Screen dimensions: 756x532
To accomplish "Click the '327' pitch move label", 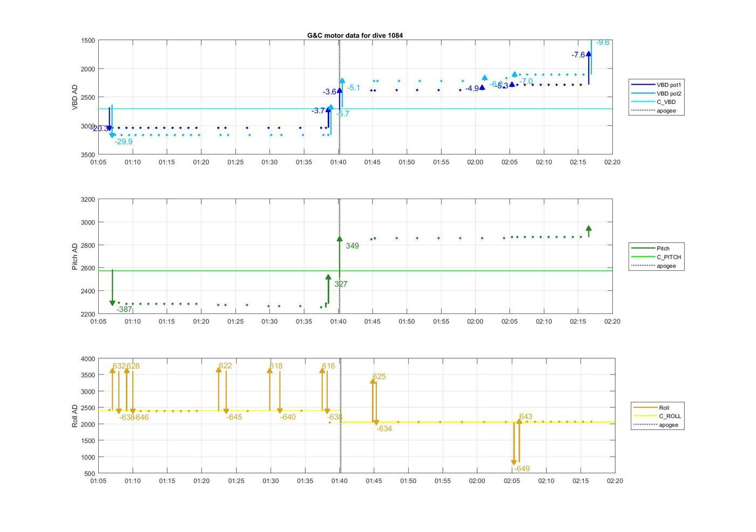I will [x=341, y=284].
